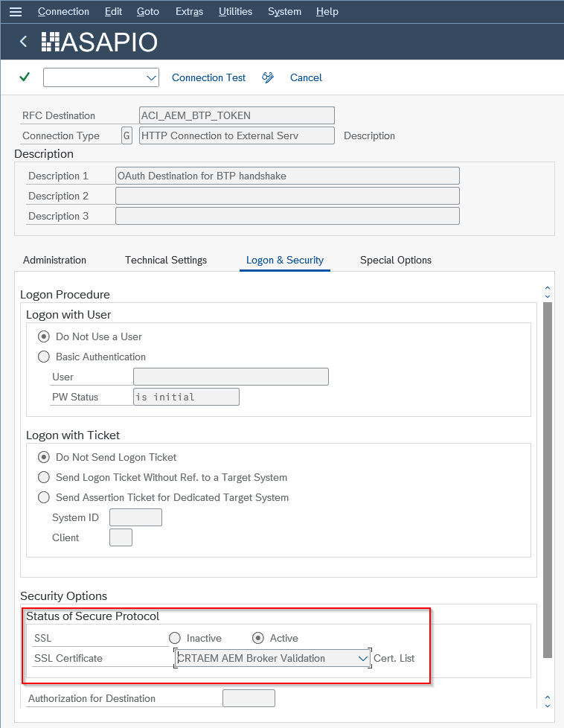Click the display/change pencil glasses icon
The image size is (564, 728).
[268, 77]
